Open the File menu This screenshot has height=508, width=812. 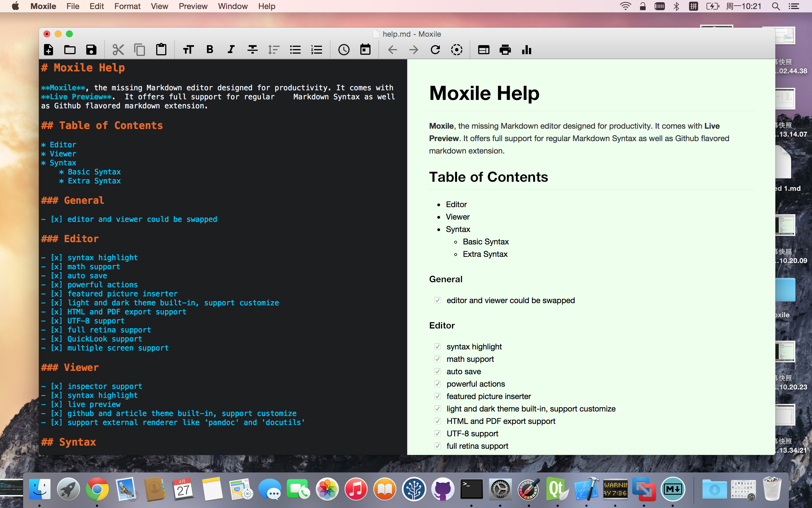click(x=73, y=6)
